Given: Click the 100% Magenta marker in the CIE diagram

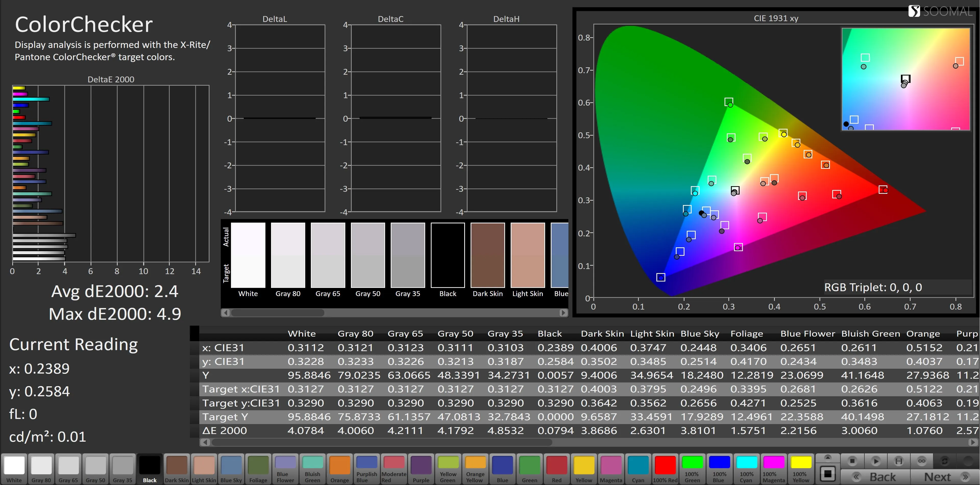Looking at the screenshot, I should (738, 247).
